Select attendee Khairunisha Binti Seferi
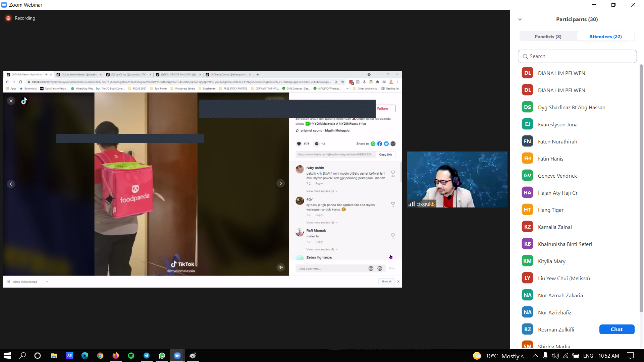This screenshot has width=644, height=362. pyautogui.click(x=577, y=244)
